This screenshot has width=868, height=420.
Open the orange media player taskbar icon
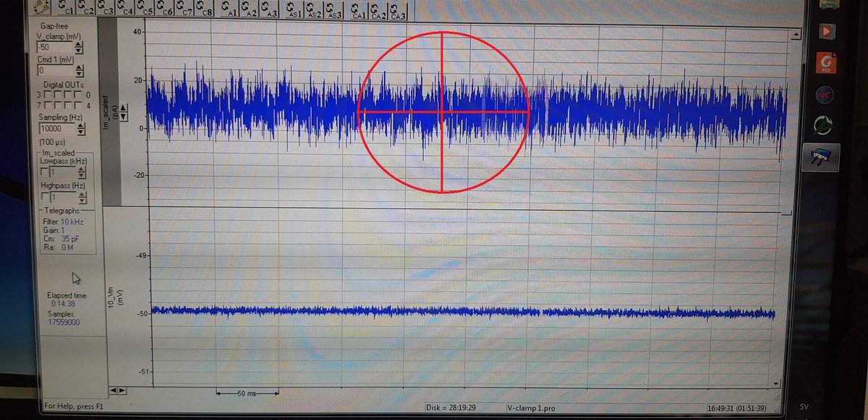tap(826, 32)
